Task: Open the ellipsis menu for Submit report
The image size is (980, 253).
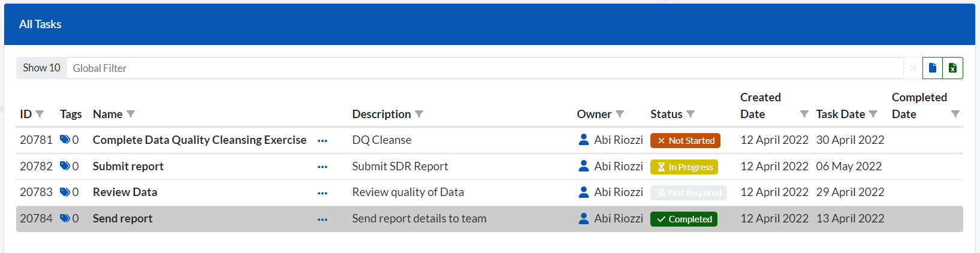Action: coord(322,167)
